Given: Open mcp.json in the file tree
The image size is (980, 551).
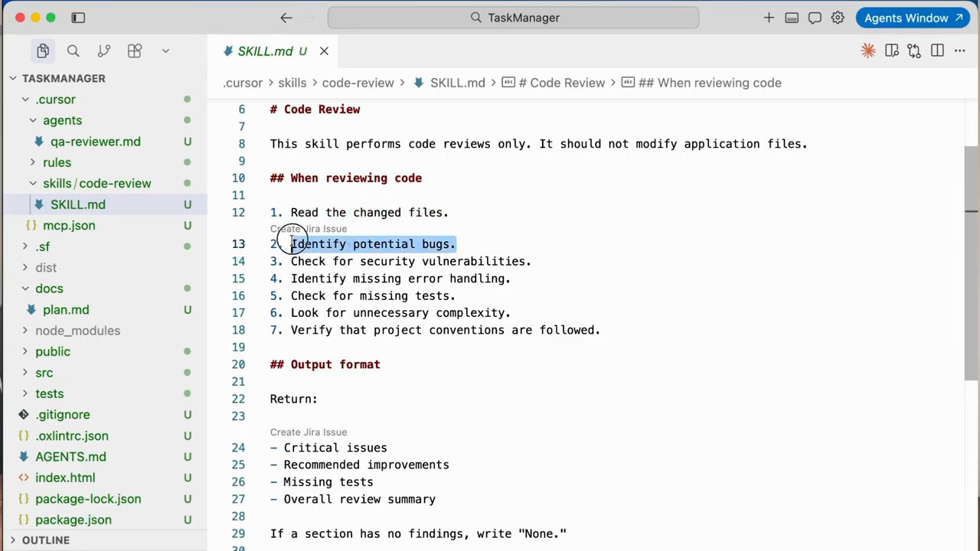Looking at the screenshot, I should coord(69,226).
